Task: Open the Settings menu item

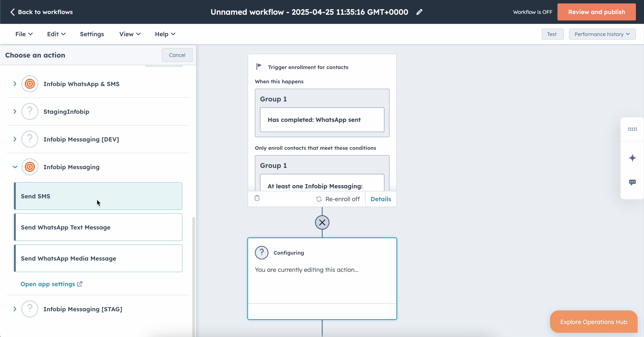Action: tap(92, 34)
